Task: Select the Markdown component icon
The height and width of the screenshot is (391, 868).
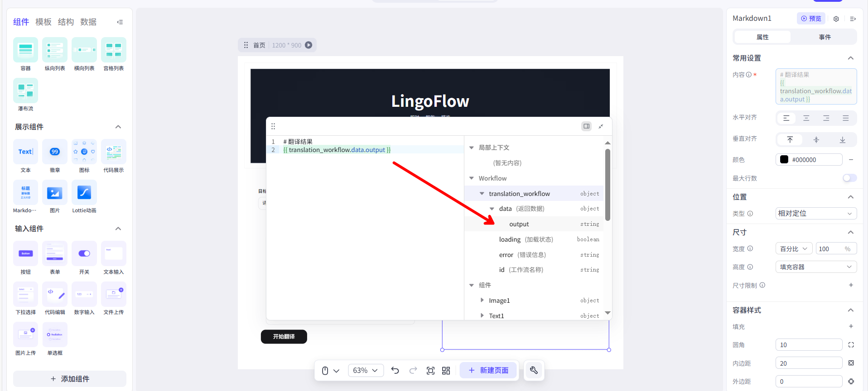Action: 25,193
